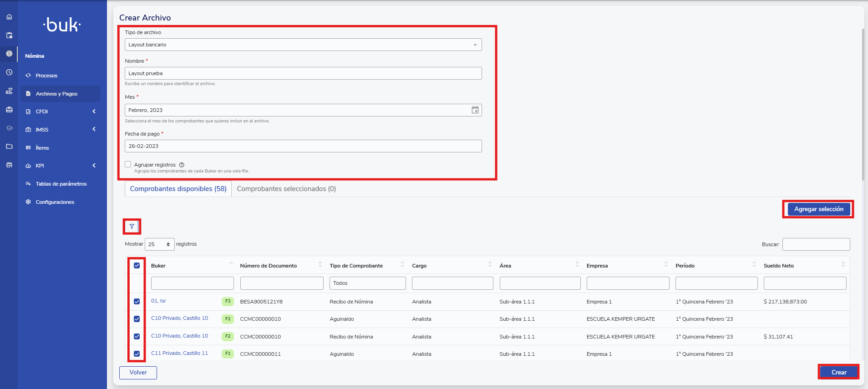Viewport: 868px width, 389px height.
Task: Uncheck the checkbox for the 01, Isr row
Action: (x=137, y=301)
